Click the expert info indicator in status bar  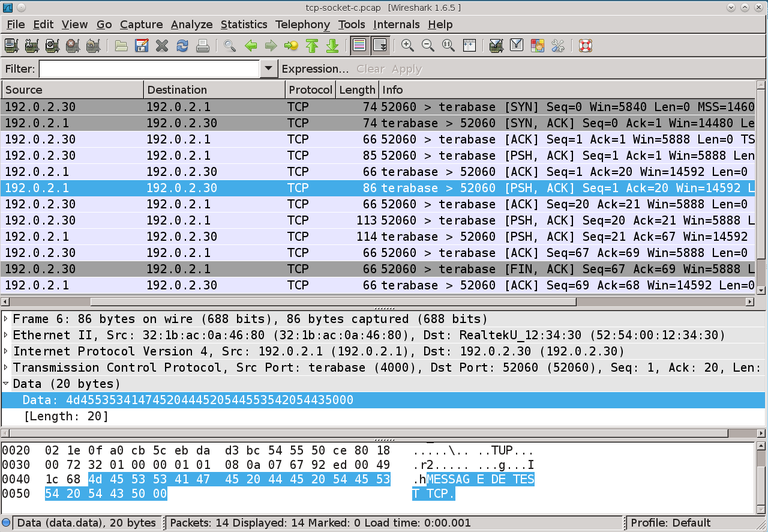click(6, 523)
